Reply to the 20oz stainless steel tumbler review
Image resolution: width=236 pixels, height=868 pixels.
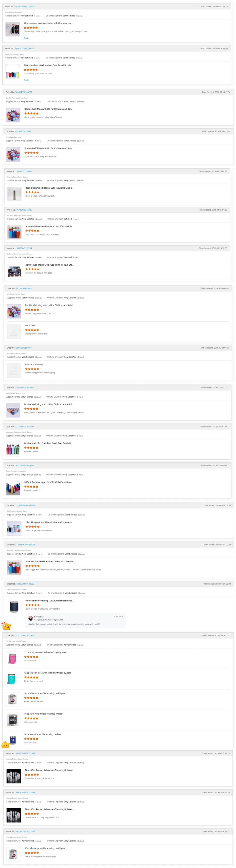(x=26, y=80)
